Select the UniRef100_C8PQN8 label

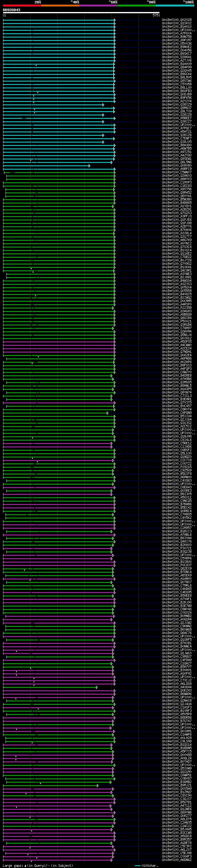(x=177, y=413)
